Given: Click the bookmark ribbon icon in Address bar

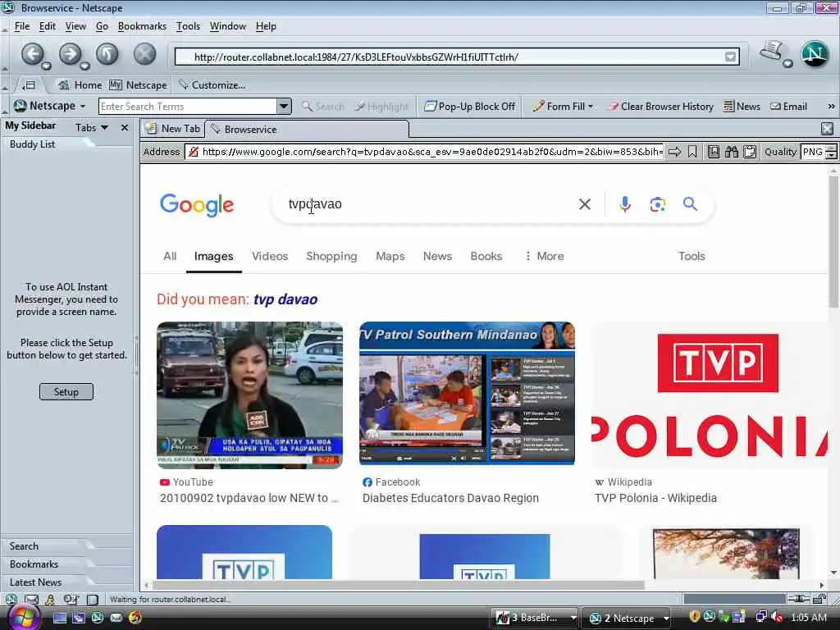Looking at the screenshot, I should [x=692, y=152].
